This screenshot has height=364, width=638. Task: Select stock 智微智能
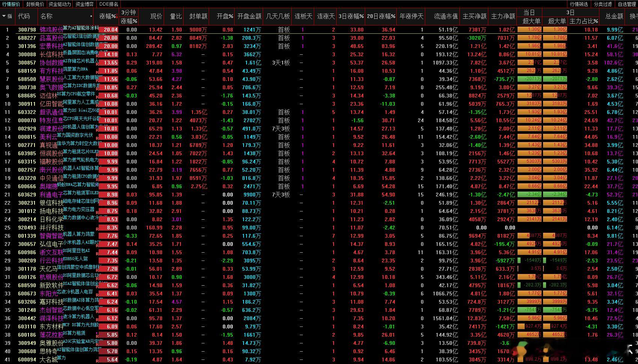(x=51, y=236)
